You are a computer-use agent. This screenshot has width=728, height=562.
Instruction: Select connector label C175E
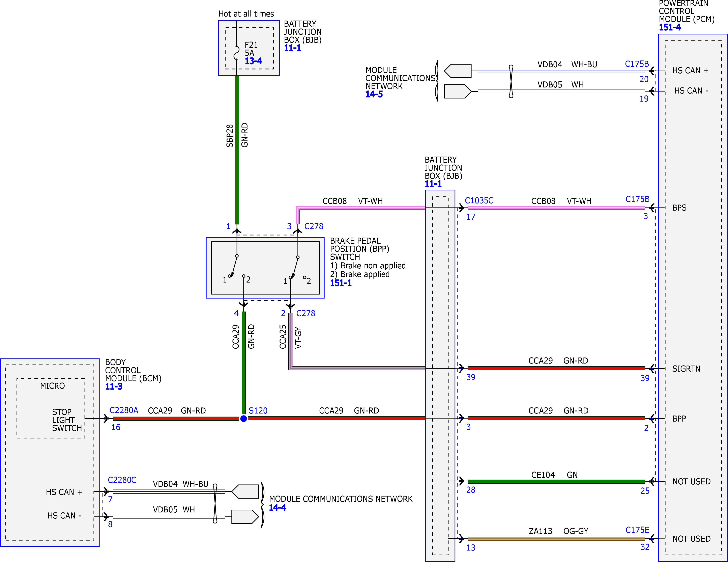point(637,530)
